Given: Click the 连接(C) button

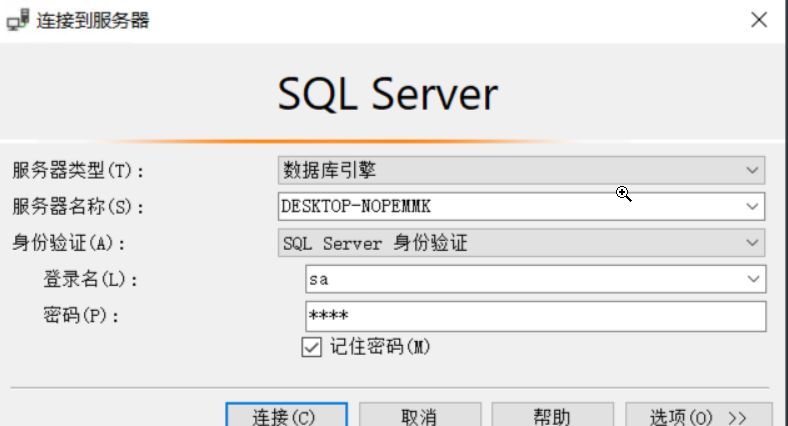Looking at the screenshot, I should point(285,416).
